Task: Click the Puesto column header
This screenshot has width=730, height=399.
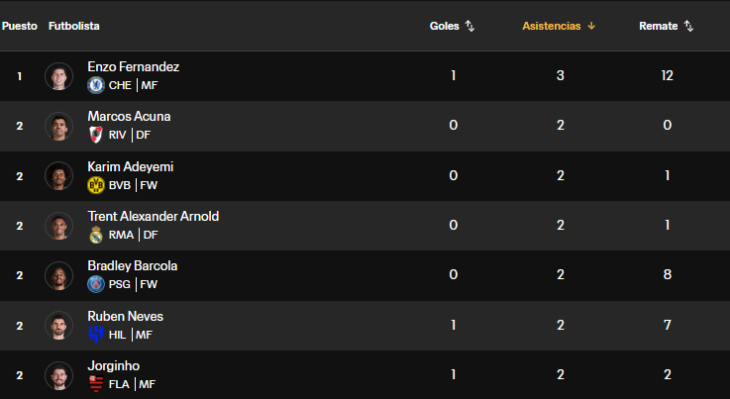Action: pos(20,26)
